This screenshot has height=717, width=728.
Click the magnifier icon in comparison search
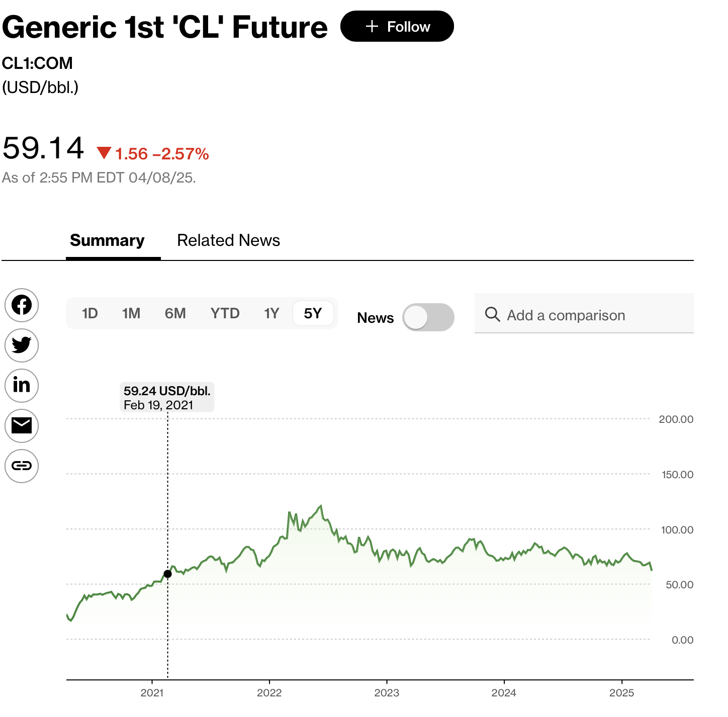pyautogui.click(x=492, y=315)
